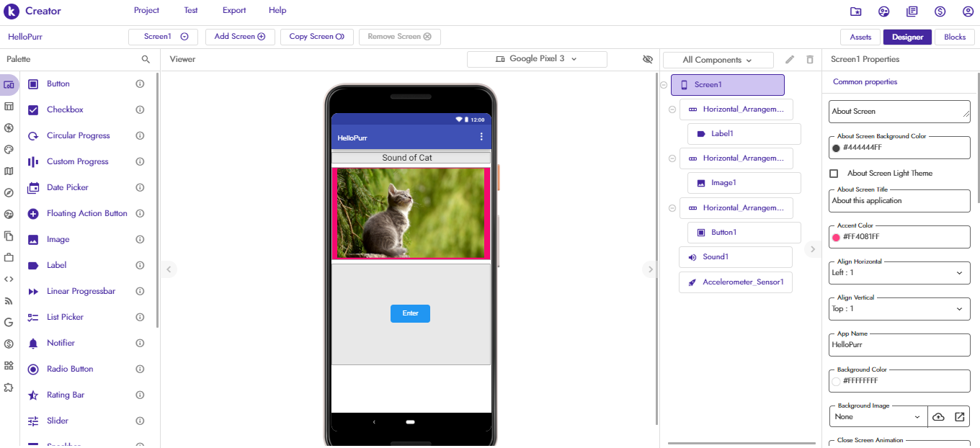Open the Test menu
980x448 pixels.
tap(191, 10)
